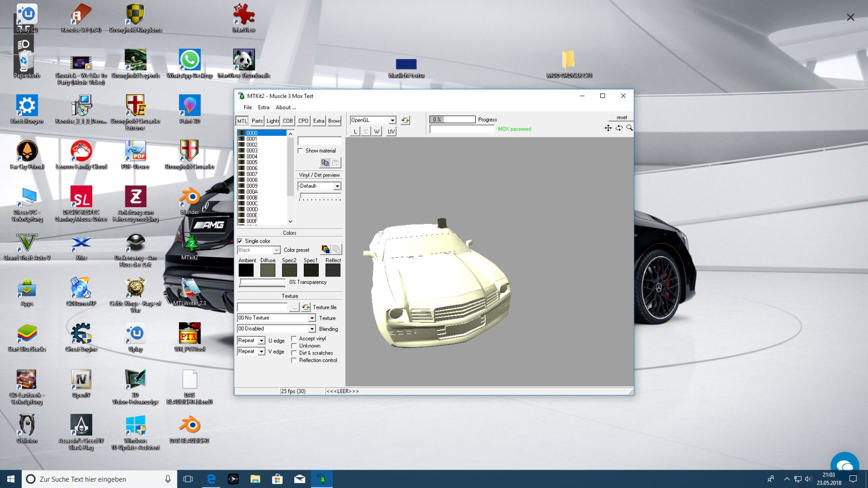Click the Vinyl / Dirt preview slider
This screenshot has height=488, width=868.
pyautogui.click(x=320, y=197)
